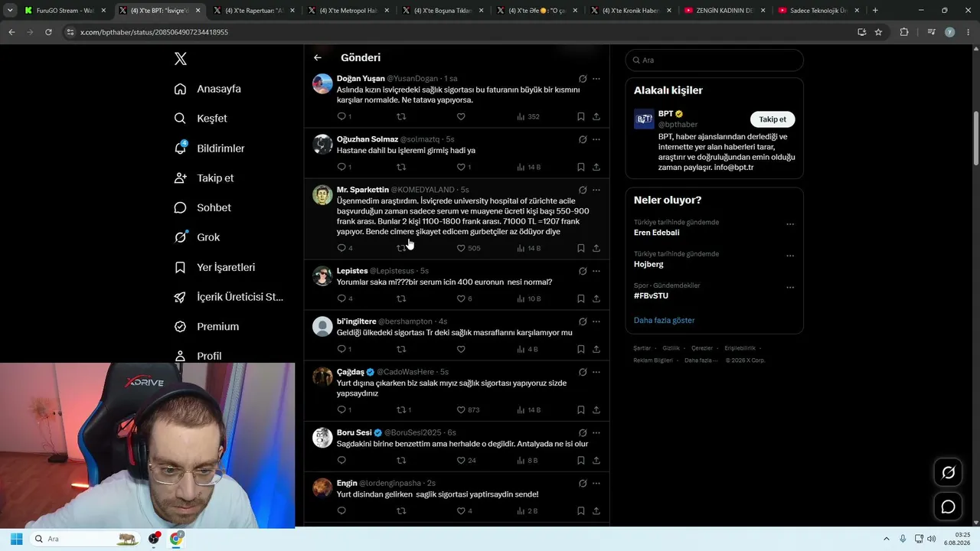The height and width of the screenshot is (551, 980).
Task: Open the browser tab search dropdown
Action: pos(9,11)
